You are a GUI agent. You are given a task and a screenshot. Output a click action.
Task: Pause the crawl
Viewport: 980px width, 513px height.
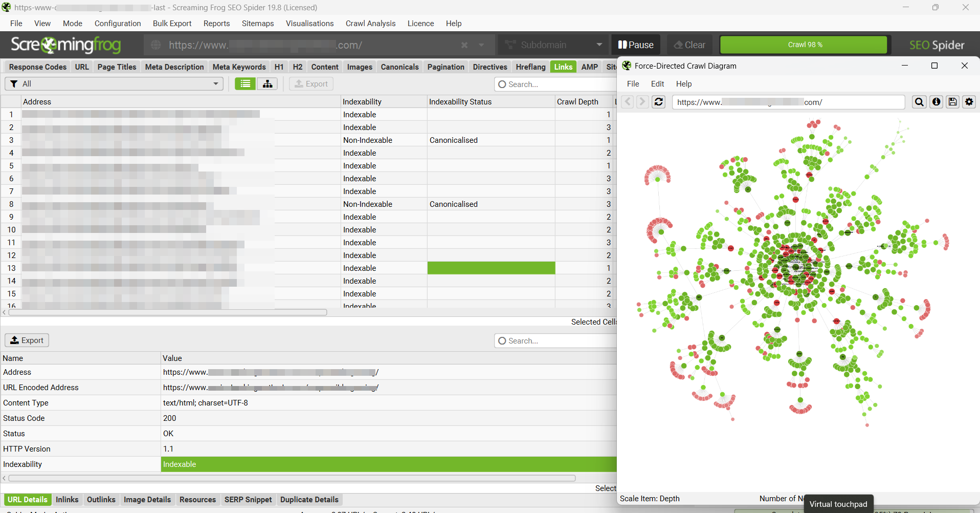point(636,45)
